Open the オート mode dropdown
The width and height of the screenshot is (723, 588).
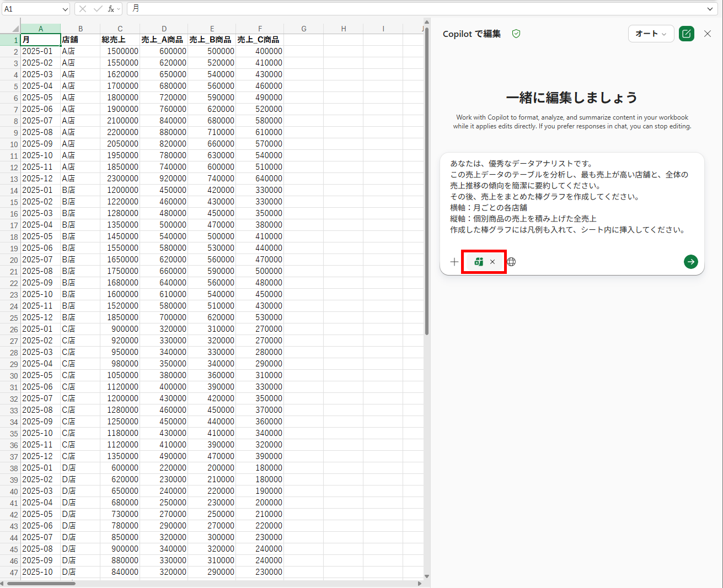tap(651, 34)
